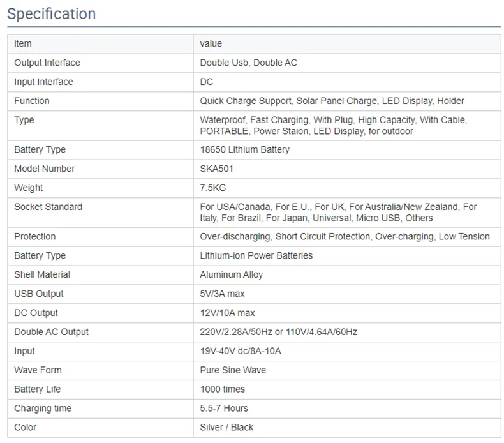
Task: Click the 'Type' row label
Action: pos(24,120)
